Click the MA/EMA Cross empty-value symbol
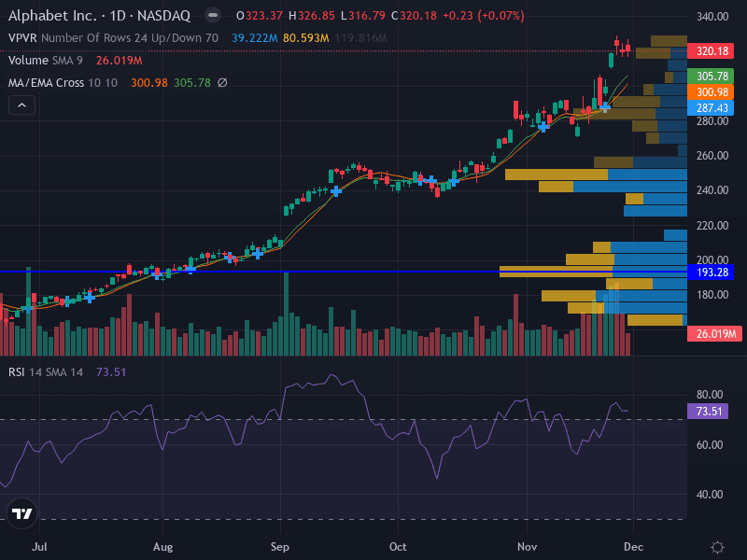The height and width of the screenshot is (560, 747). (x=222, y=83)
